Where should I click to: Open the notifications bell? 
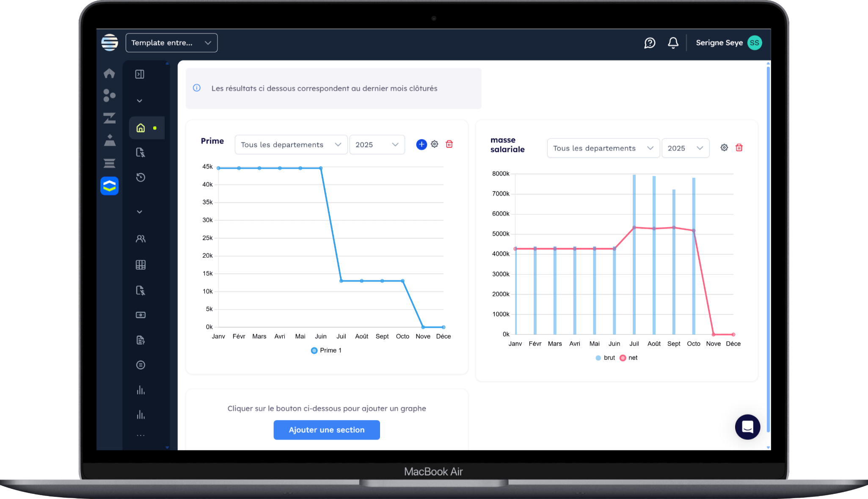coord(673,43)
